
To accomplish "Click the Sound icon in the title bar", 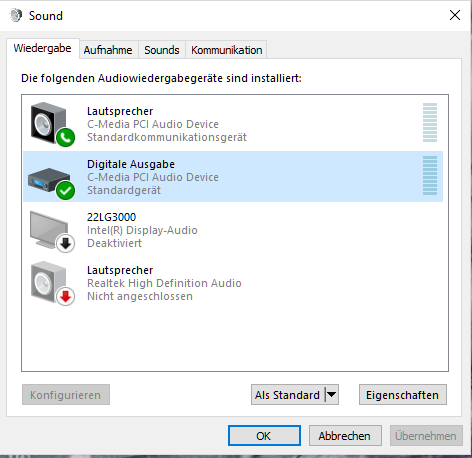I will [x=16, y=15].
